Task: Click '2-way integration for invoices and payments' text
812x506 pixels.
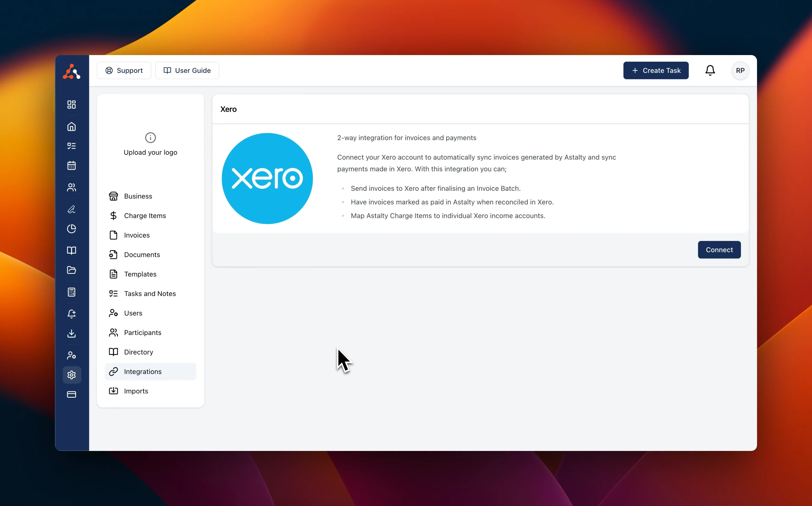Action: tap(406, 138)
